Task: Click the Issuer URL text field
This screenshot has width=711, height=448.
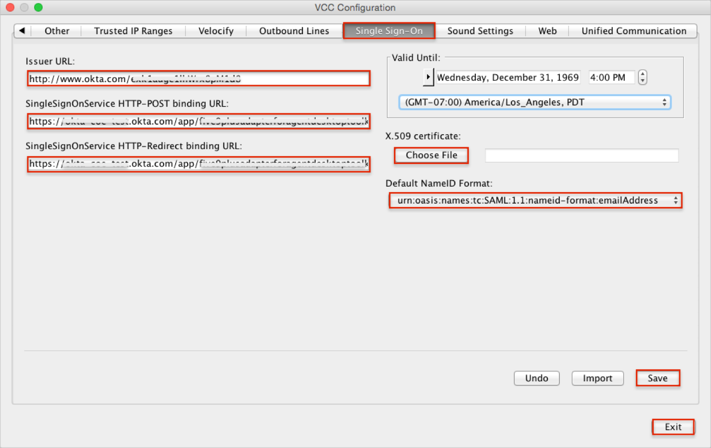Action: pos(197,78)
